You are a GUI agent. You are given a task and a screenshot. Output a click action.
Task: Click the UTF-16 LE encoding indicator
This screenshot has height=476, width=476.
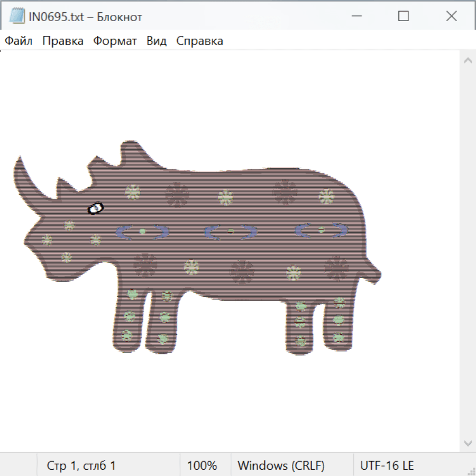387,465
